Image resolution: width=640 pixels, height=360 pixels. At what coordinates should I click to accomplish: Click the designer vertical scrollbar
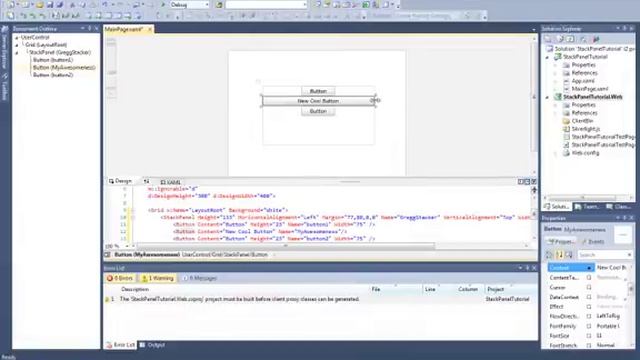[x=534, y=96]
